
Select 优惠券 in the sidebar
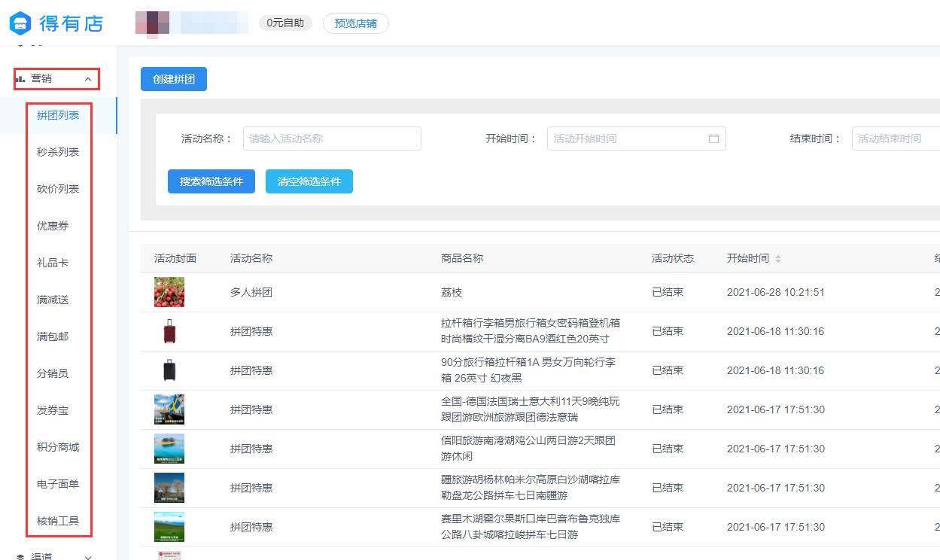(53, 225)
